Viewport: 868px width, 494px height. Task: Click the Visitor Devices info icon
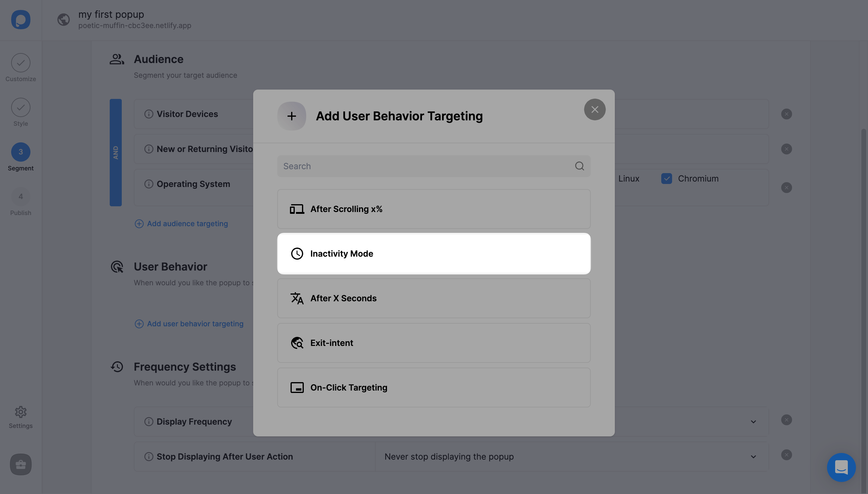coord(149,114)
